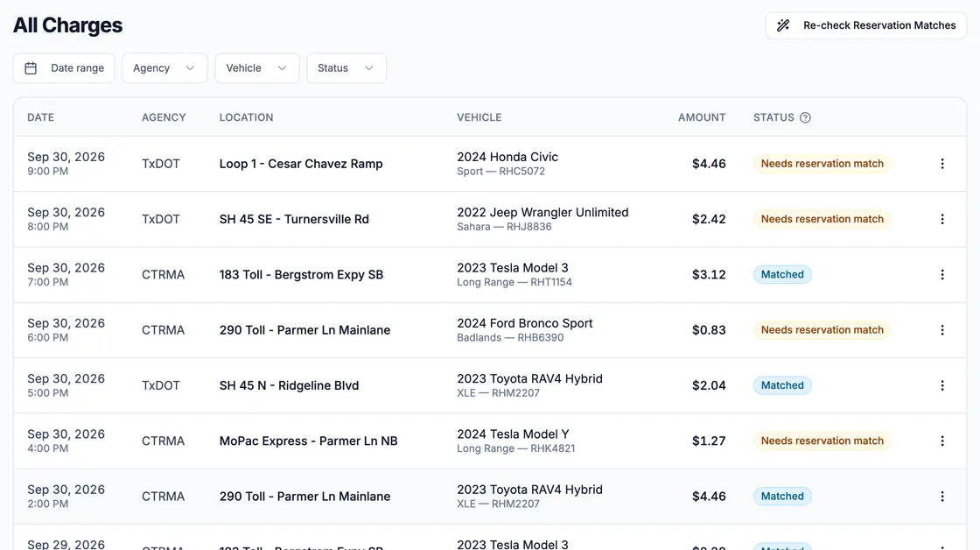This screenshot has width=980, height=550.
Task: Open the Agency filter dropdown
Action: click(164, 68)
